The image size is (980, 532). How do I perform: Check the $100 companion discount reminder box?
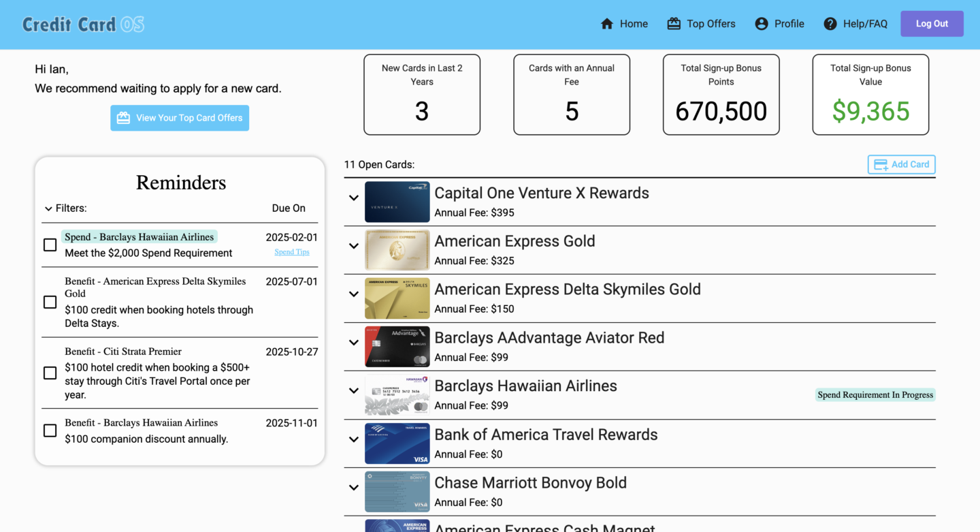click(50, 431)
